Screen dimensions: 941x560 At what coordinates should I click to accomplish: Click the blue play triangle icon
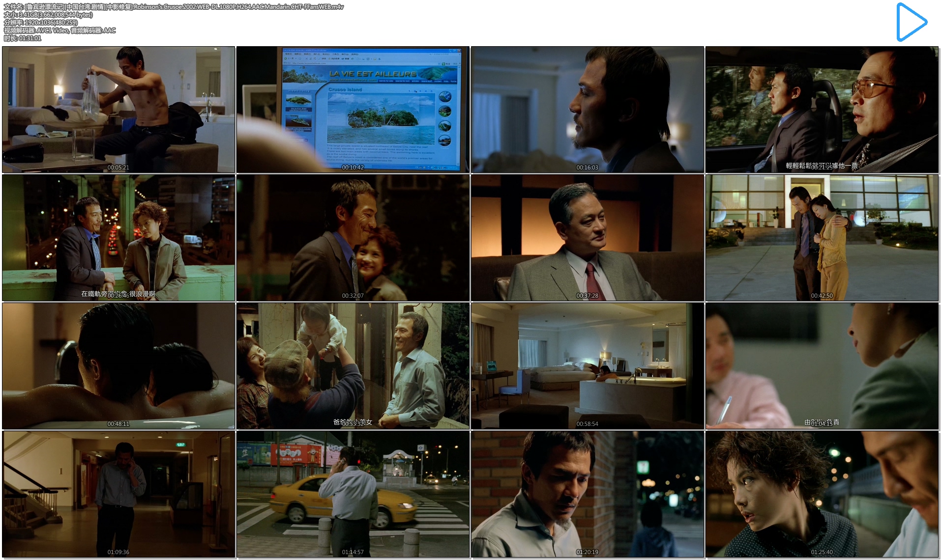(x=911, y=22)
